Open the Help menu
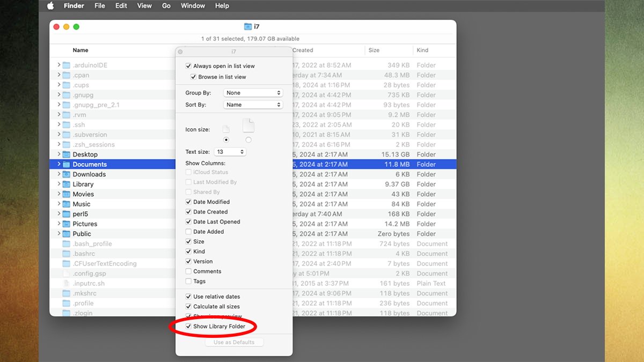 [222, 6]
